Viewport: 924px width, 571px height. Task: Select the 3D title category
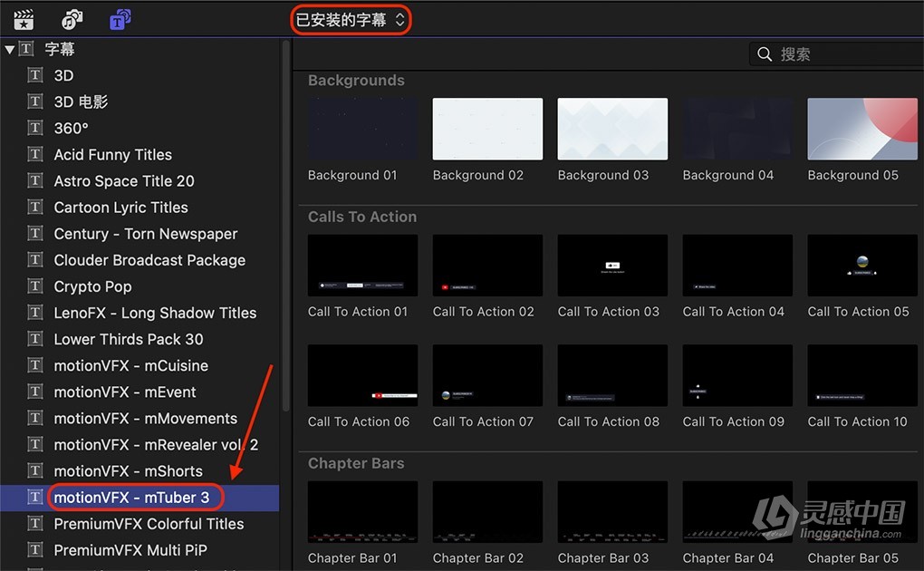tap(63, 75)
